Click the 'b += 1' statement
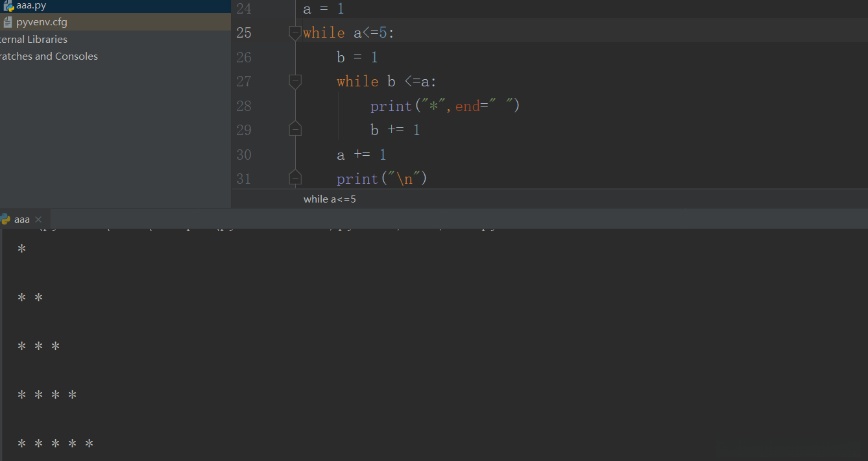The width and height of the screenshot is (868, 461). [x=395, y=130]
